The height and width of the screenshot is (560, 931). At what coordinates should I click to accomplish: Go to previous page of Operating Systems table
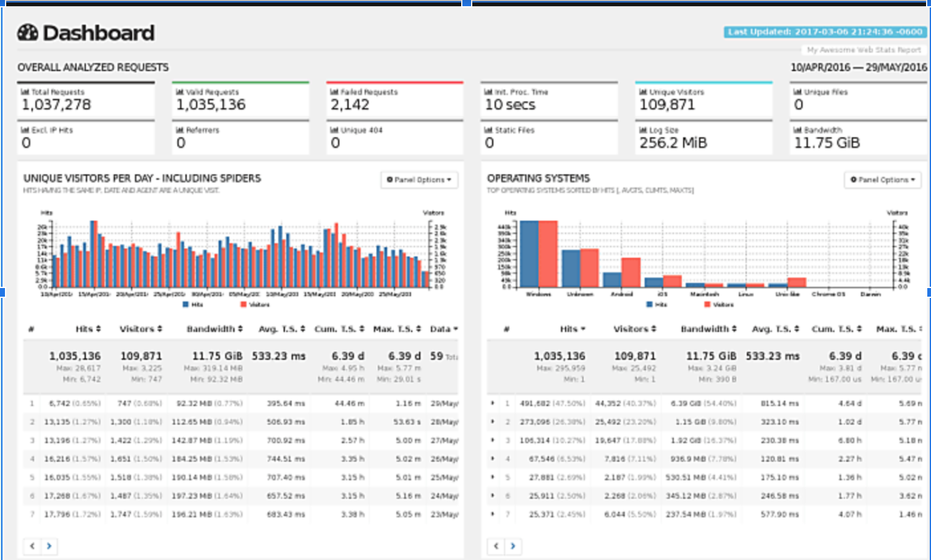[x=496, y=546]
